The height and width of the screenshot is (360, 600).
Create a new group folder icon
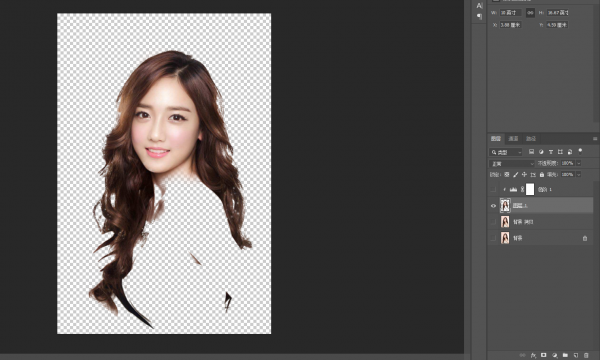point(565,355)
